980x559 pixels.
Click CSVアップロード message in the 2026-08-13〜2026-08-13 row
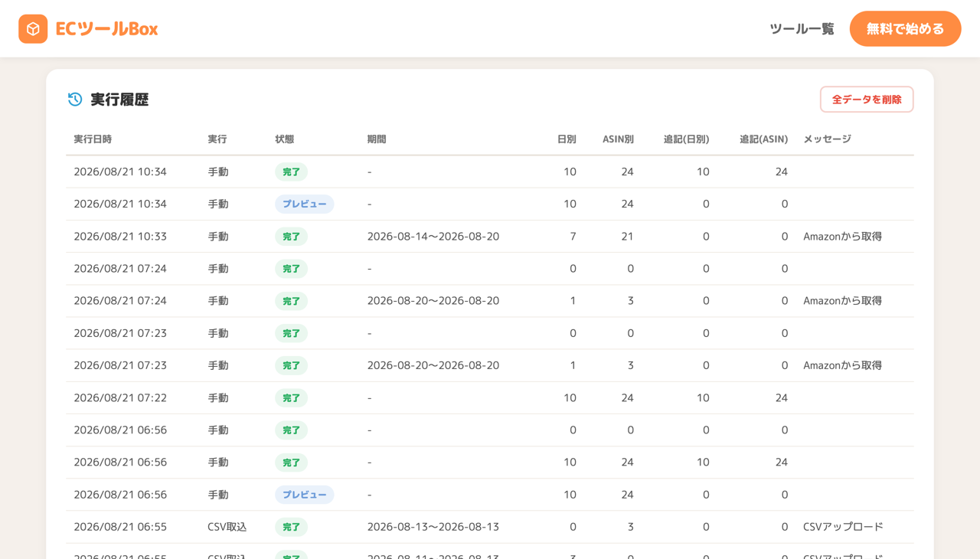click(843, 527)
